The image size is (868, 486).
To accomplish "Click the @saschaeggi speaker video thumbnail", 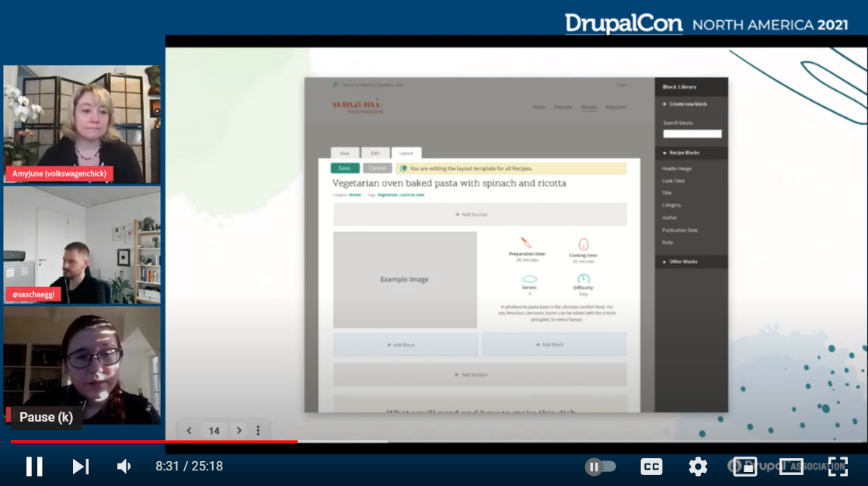I will (x=82, y=245).
